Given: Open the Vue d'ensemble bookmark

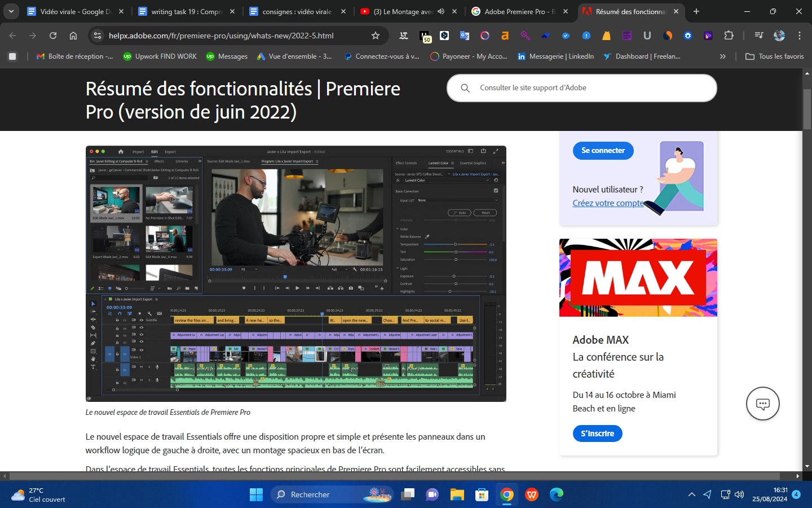Looking at the screenshot, I should tap(294, 56).
